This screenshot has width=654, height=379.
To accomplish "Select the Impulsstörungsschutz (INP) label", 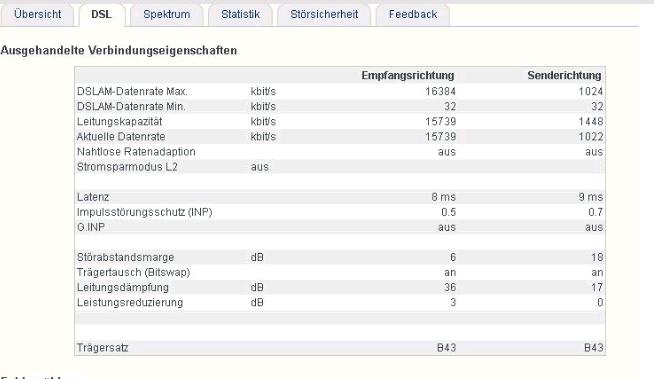I will point(144,212).
